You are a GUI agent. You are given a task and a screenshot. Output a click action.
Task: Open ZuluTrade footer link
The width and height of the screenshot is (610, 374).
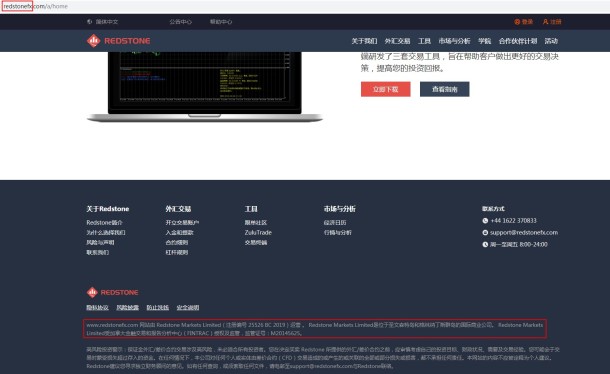[258, 233]
